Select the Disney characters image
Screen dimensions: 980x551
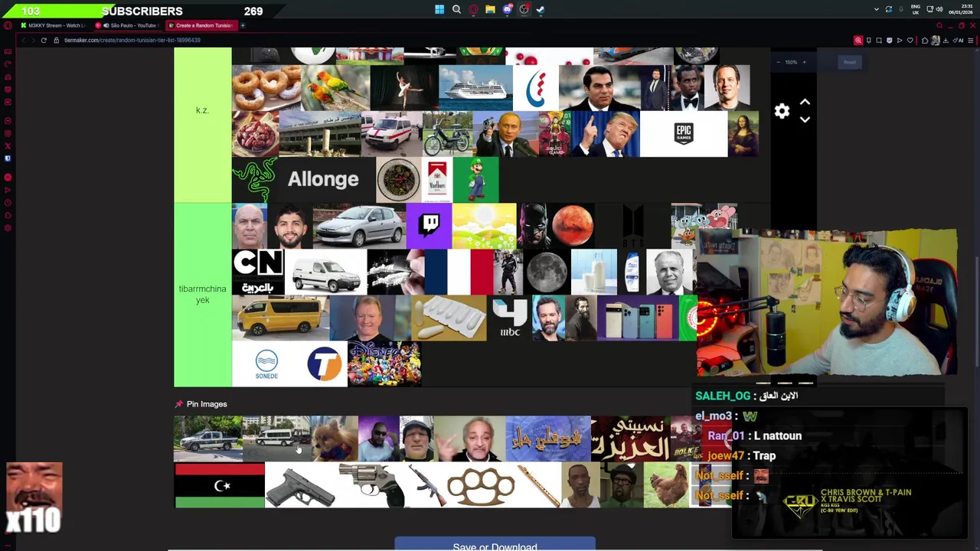(384, 364)
